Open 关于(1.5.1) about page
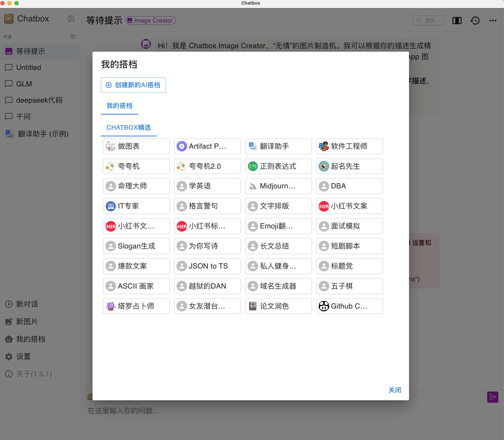This screenshot has height=440, width=504. click(x=40, y=374)
